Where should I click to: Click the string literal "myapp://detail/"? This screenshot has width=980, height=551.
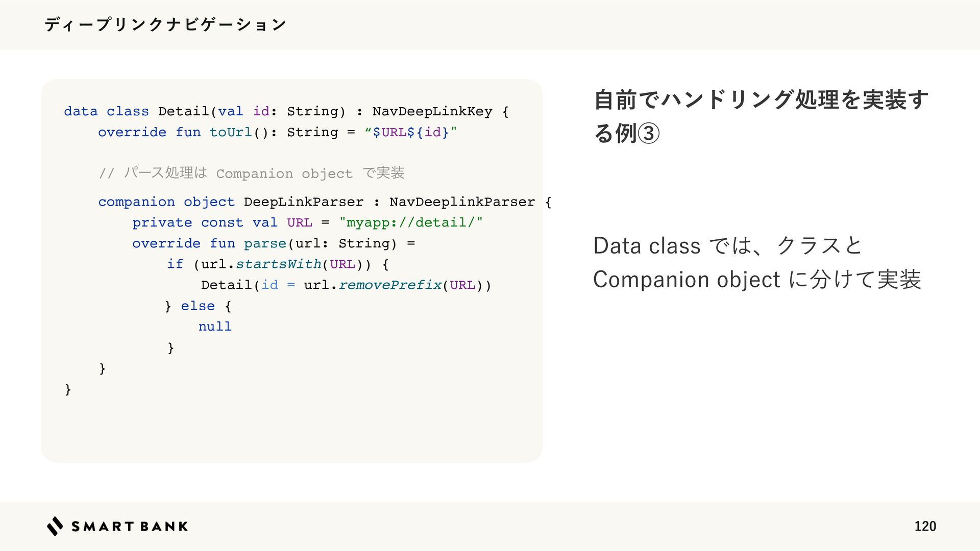click(411, 223)
